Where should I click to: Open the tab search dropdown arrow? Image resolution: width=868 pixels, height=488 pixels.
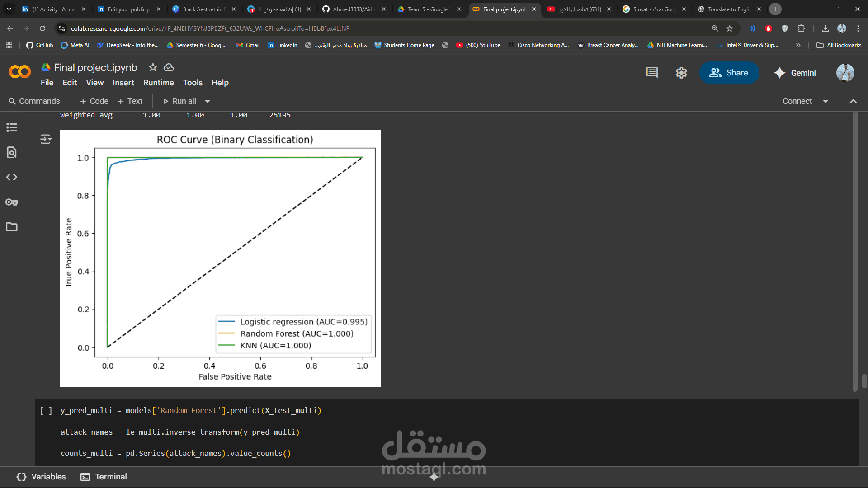pos(9,9)
